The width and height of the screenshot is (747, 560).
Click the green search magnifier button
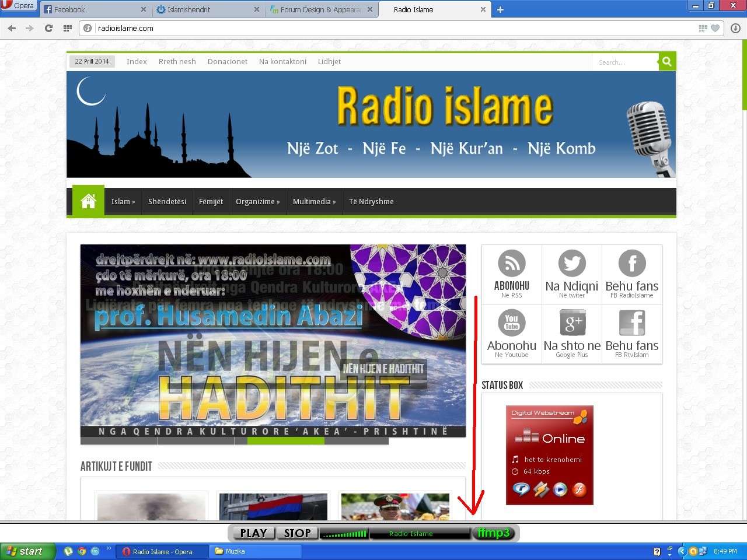point(667,61)
